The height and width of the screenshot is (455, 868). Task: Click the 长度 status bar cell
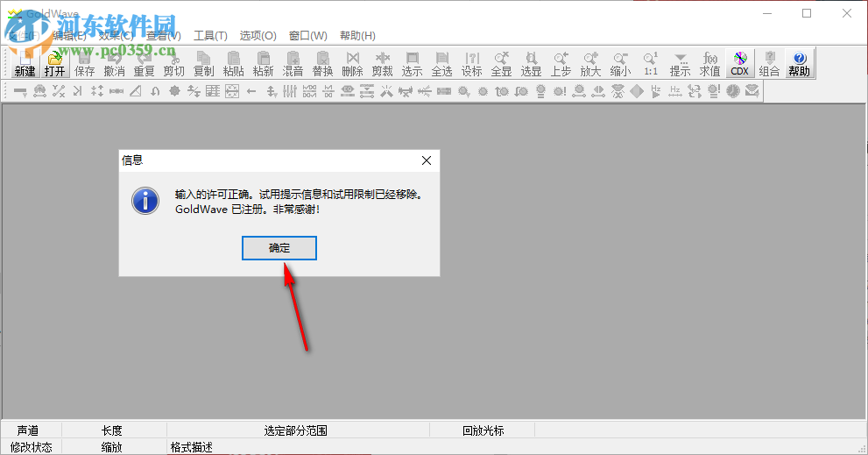point(112,430)
